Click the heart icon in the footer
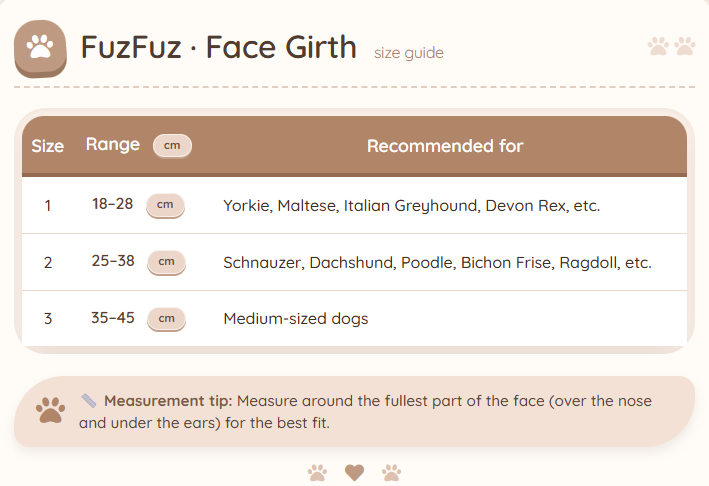Image resolution: width=709 pixels, height=486 pixels. click(x=354, y=472)
